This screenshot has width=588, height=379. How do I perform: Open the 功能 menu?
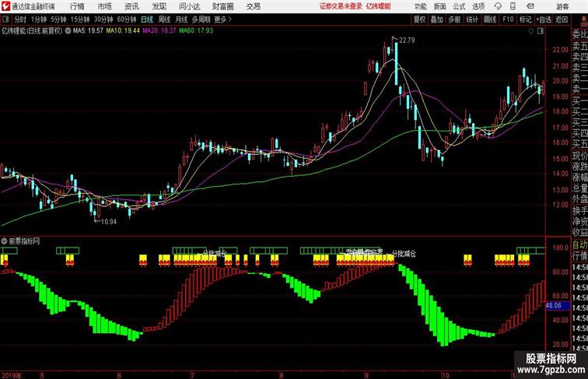tap(420, 6)
